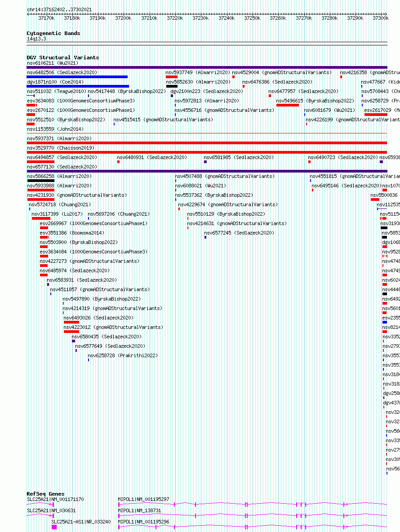Open variant label nsv6088021 (Wu2021)
This screenshot has height=532, width=400.
[200, 186]
